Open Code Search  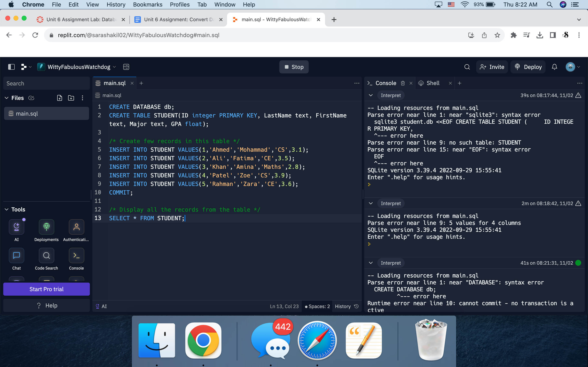pos(46,255)
